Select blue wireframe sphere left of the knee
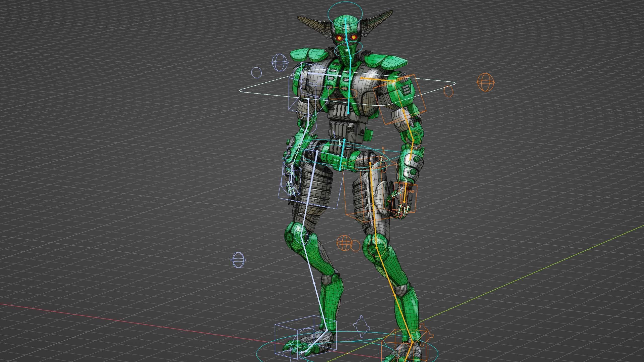This screenshot has height=362, width=644. (238, 260)
